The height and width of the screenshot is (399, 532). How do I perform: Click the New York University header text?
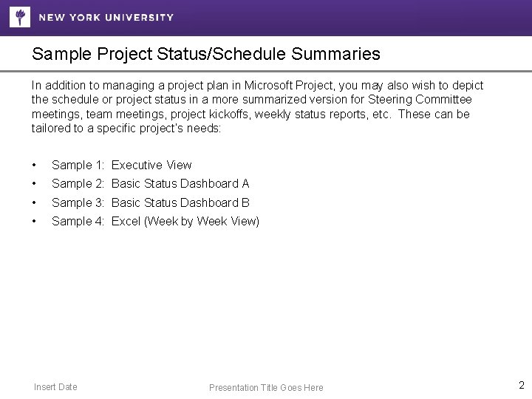(106, 17)
